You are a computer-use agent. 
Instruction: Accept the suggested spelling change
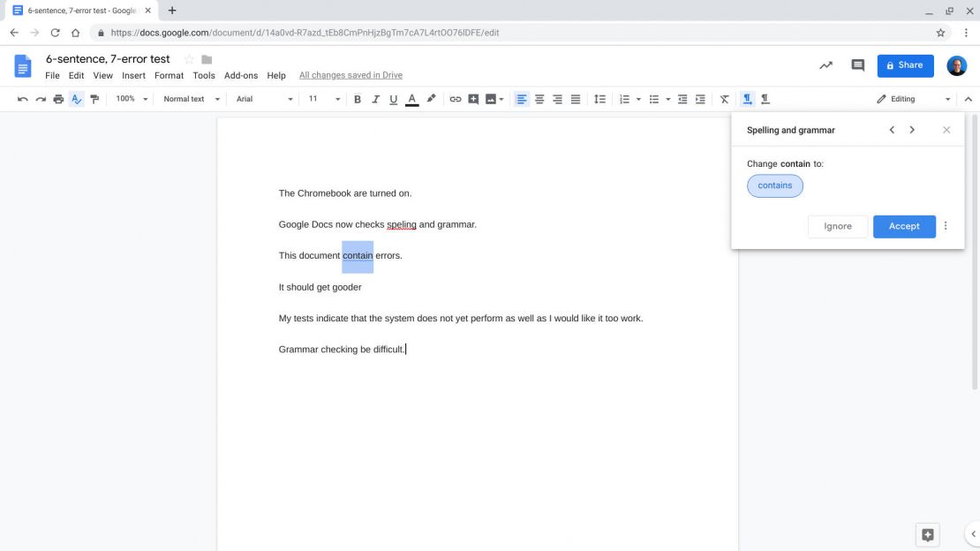[x=904, y=226]
